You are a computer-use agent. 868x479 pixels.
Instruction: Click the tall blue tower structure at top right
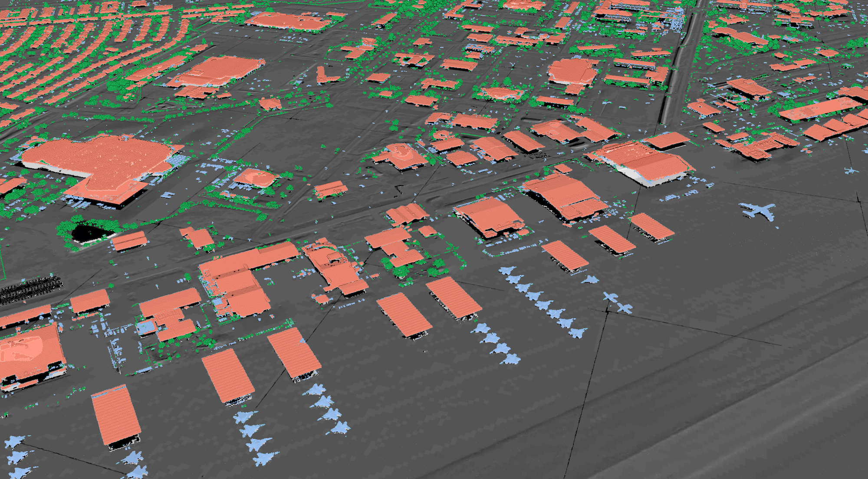[678, 20]
